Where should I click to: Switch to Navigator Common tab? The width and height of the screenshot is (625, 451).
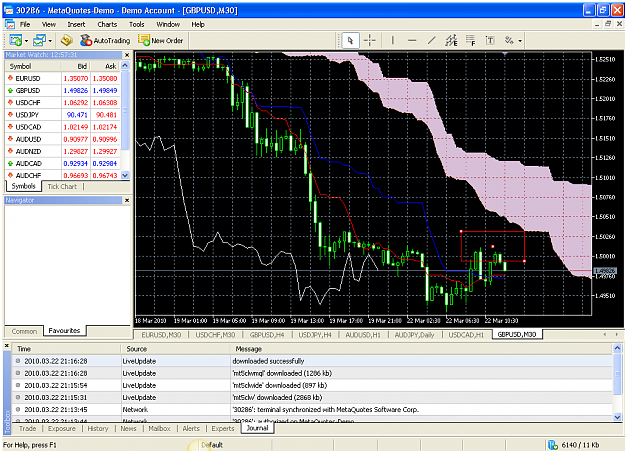tap(24, 331)
